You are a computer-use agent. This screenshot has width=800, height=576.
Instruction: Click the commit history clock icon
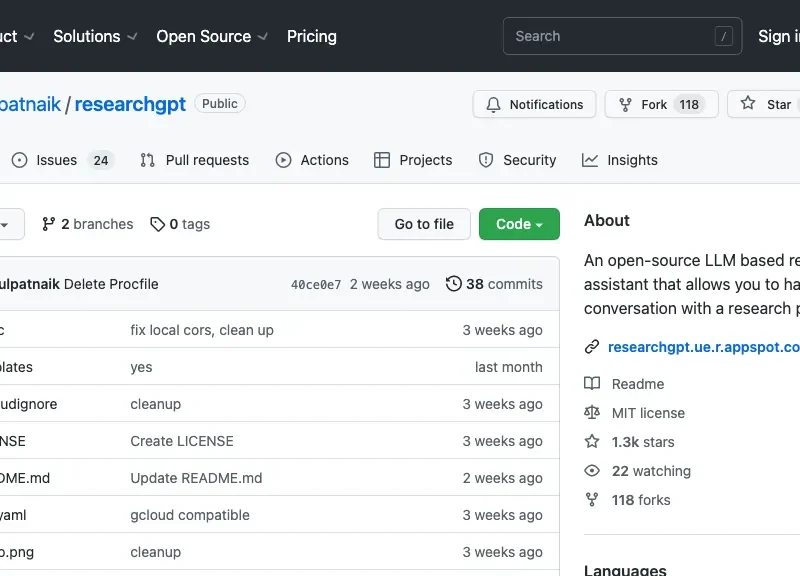pos(454,284)
